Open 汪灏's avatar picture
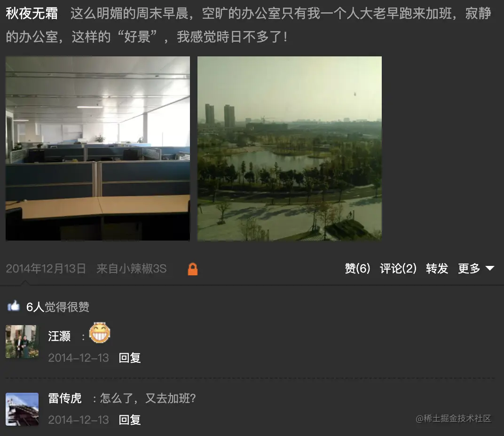This screenshot has height=436, width=504. coord(22,342)
